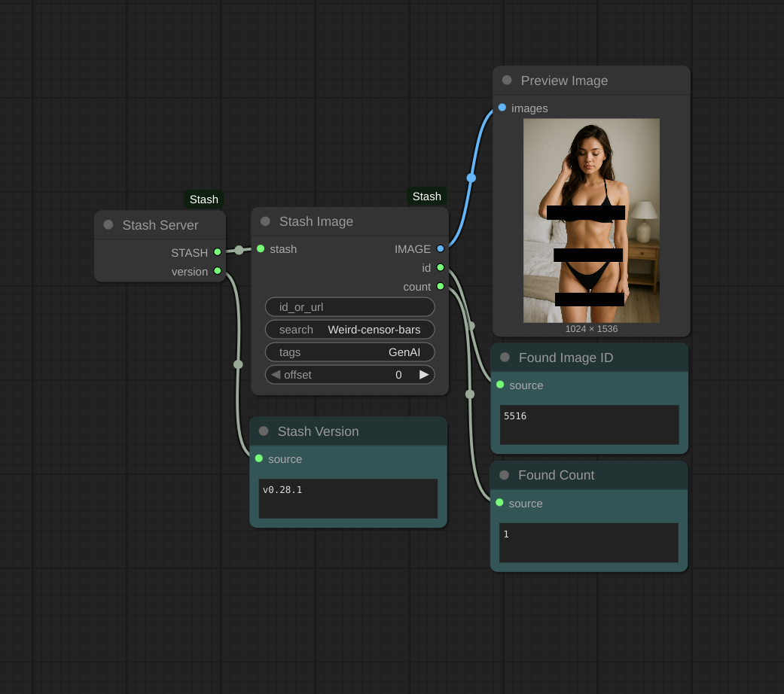784x694 pixels.
Task: Edit the tags field GenAI
Action: pyautogui.click(x=350, y=352)
